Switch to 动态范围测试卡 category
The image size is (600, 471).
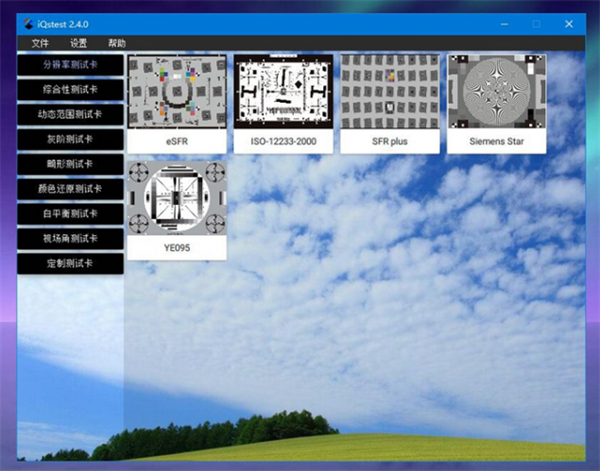pos(70,115)
